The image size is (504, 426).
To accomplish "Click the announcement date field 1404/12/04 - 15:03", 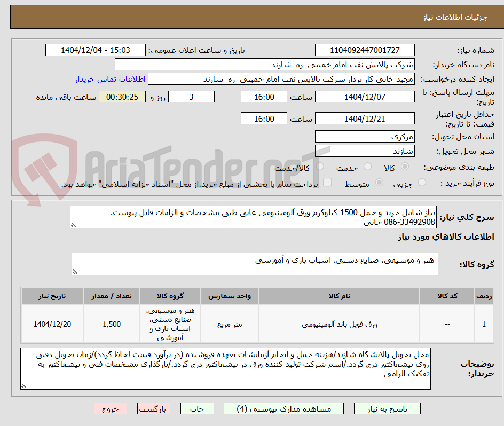I will click(x=96, y=50).
